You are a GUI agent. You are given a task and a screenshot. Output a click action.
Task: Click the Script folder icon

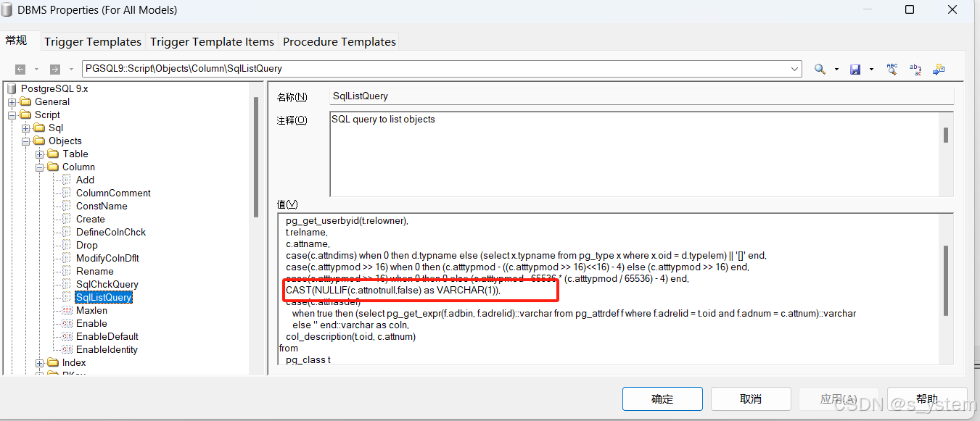(x=26, y=114)
